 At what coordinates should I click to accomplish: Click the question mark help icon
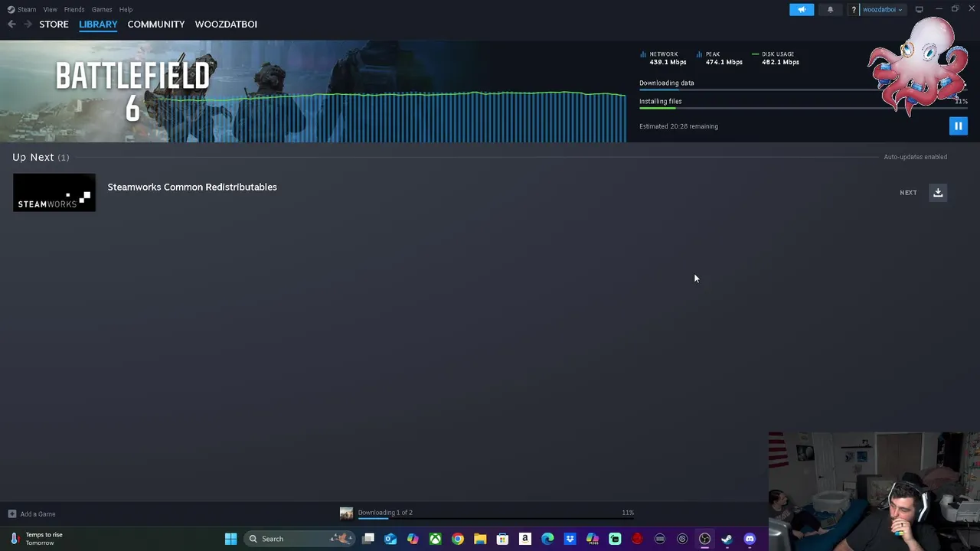[854, 10]
